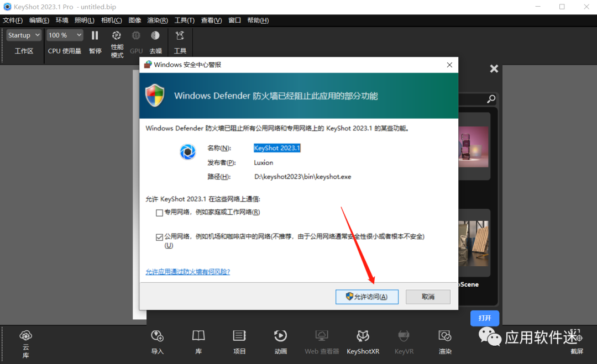This screenshot has height=364, width=597.
Task: Open the Render (渲染) dialog icon
Action: coord(444,340)
